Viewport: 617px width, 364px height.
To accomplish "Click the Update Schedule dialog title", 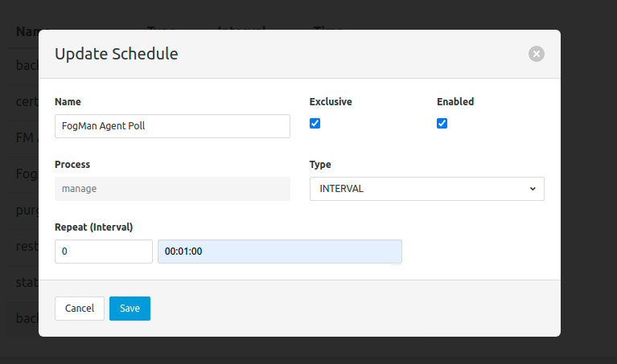I will tap(116, 54).
